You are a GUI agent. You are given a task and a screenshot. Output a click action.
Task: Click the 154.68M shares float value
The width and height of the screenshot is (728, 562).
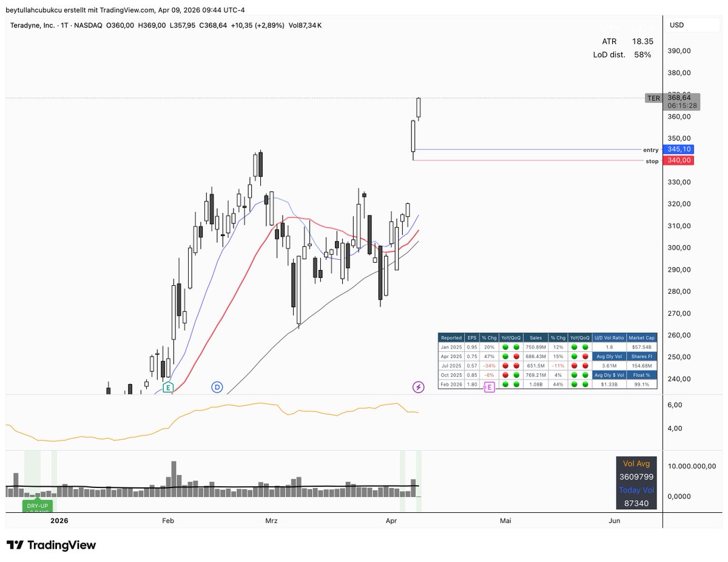point(641,365)
